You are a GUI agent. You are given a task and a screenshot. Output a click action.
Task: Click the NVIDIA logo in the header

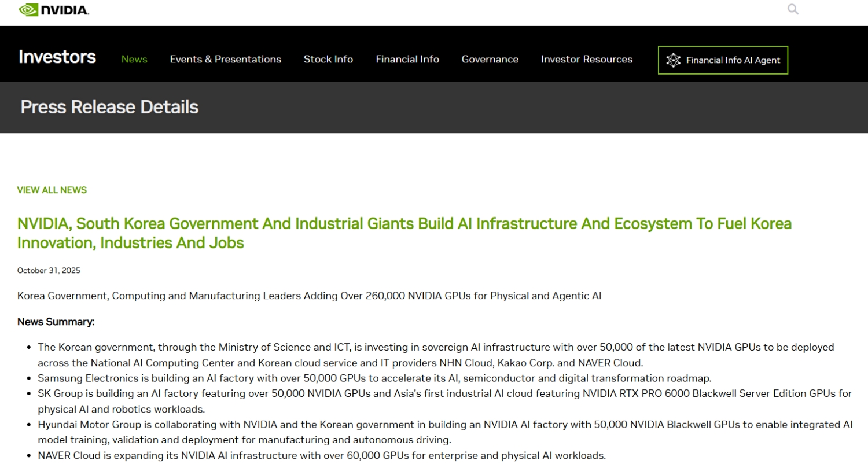click(x=54, y=10)
